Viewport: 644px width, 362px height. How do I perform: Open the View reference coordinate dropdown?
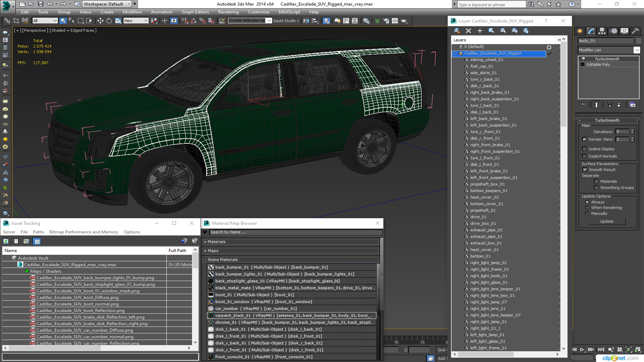pyautogui.click(x=136, y=21)
